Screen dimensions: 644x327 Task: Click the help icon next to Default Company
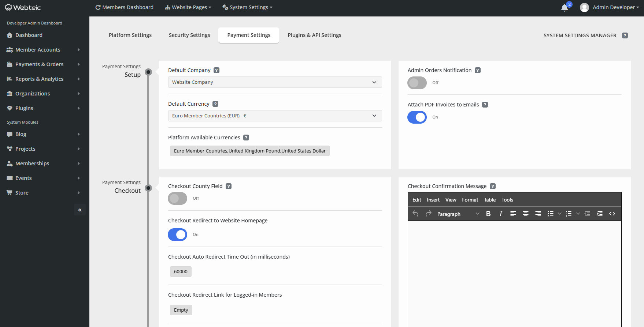tap(216, 70)
